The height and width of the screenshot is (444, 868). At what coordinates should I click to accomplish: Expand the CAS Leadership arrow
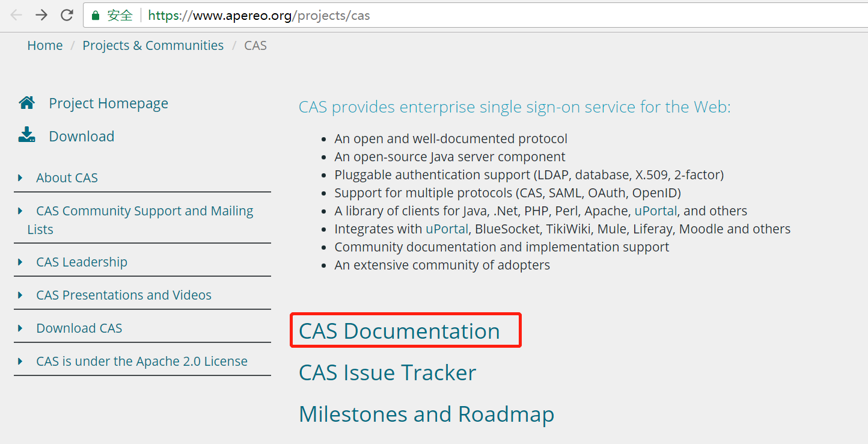[20, 262]
